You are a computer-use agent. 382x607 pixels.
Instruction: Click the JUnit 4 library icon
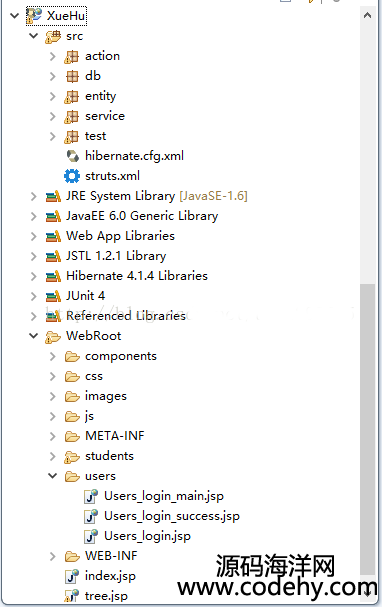(x=53, y=296)
